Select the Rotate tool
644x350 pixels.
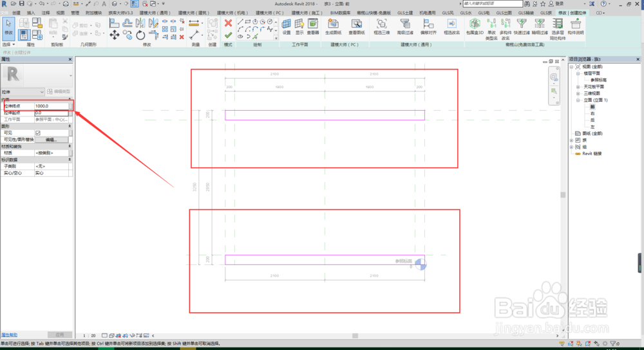(140, 35)
